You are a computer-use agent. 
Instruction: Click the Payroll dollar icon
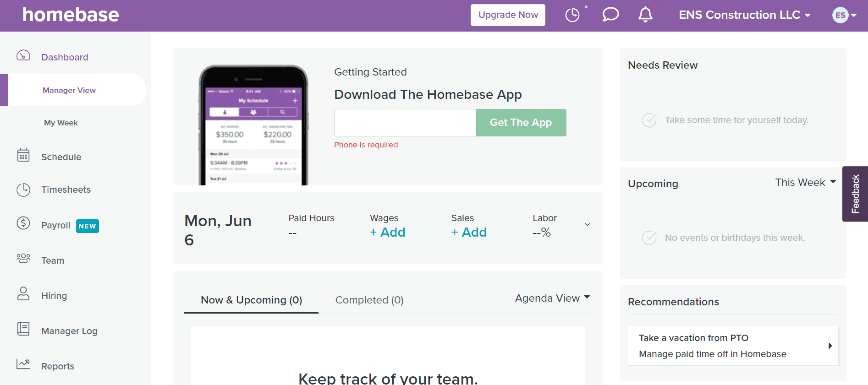(x=23, y=223)
